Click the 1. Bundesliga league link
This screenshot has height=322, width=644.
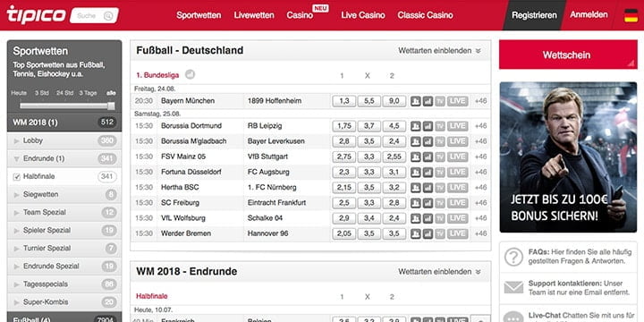click(157, 75)
